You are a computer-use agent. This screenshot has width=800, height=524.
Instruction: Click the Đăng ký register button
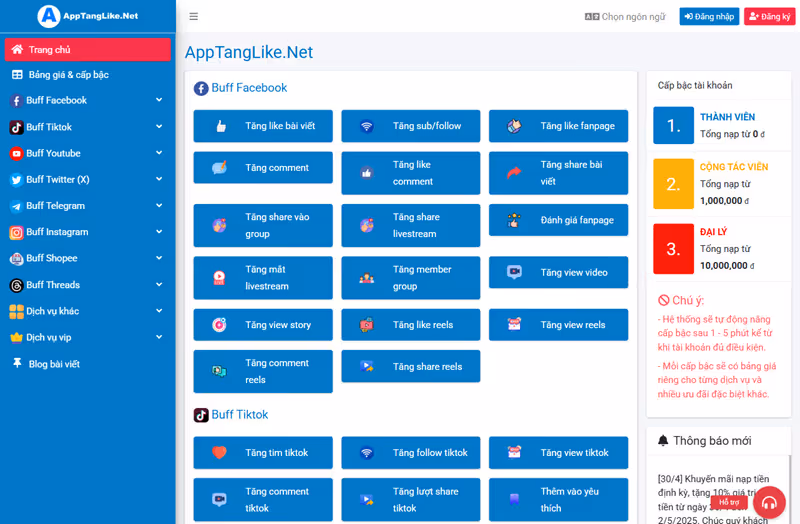point(769,16)
